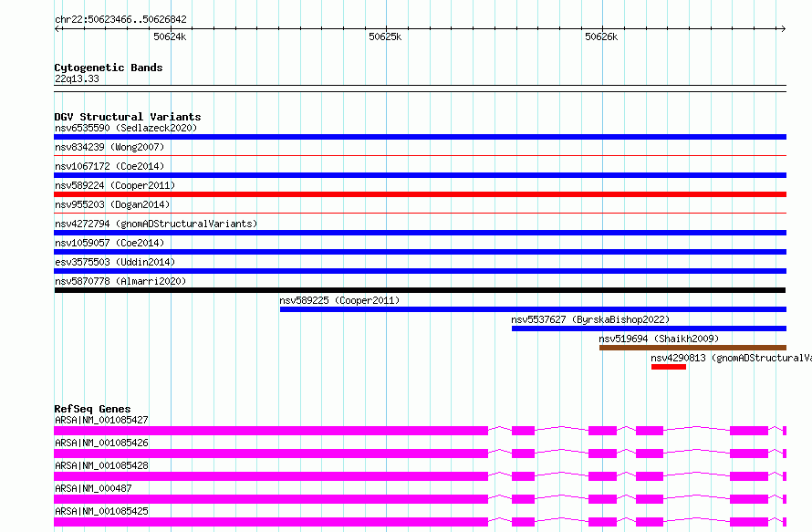Select the Cytogenetic Bands track title

[109, 68]
